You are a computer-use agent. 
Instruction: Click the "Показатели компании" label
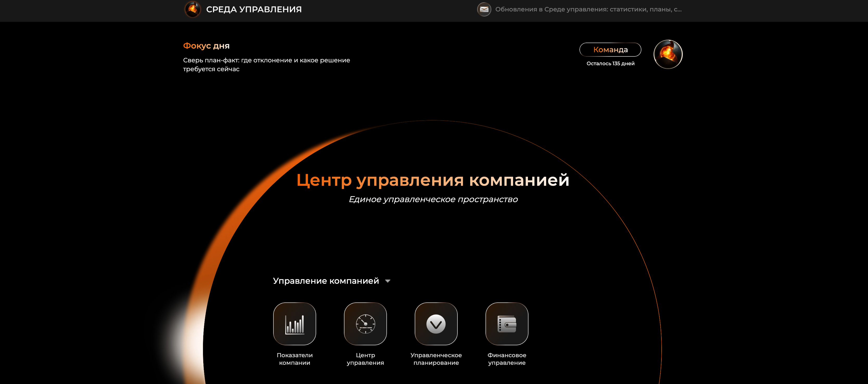pos(295,359)
